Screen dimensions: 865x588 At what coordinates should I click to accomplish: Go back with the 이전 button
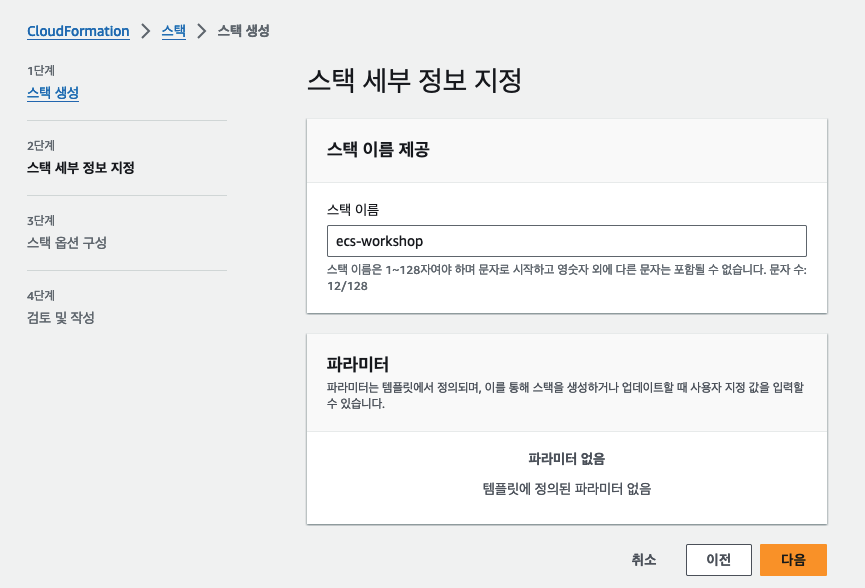pos(719,560)
